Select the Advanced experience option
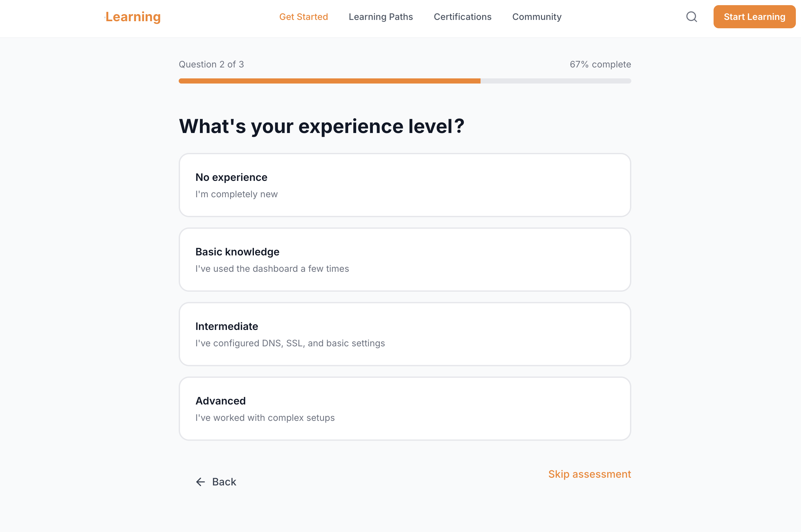Screen dimensions: 801x532 [405, 409]
